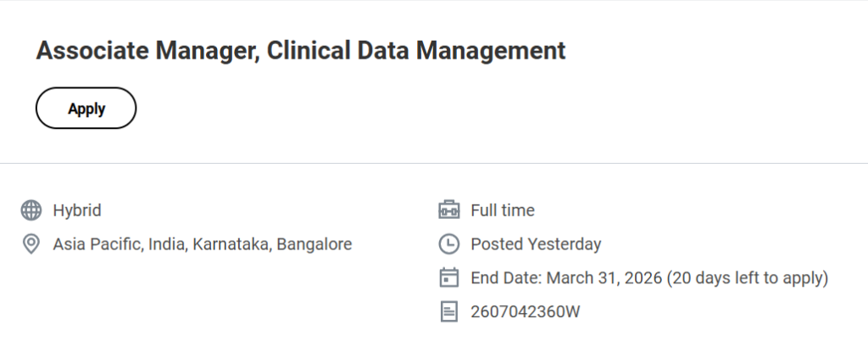Select the job title heading
The height and width of the screenshot is (341, 868).
[300, 51]
